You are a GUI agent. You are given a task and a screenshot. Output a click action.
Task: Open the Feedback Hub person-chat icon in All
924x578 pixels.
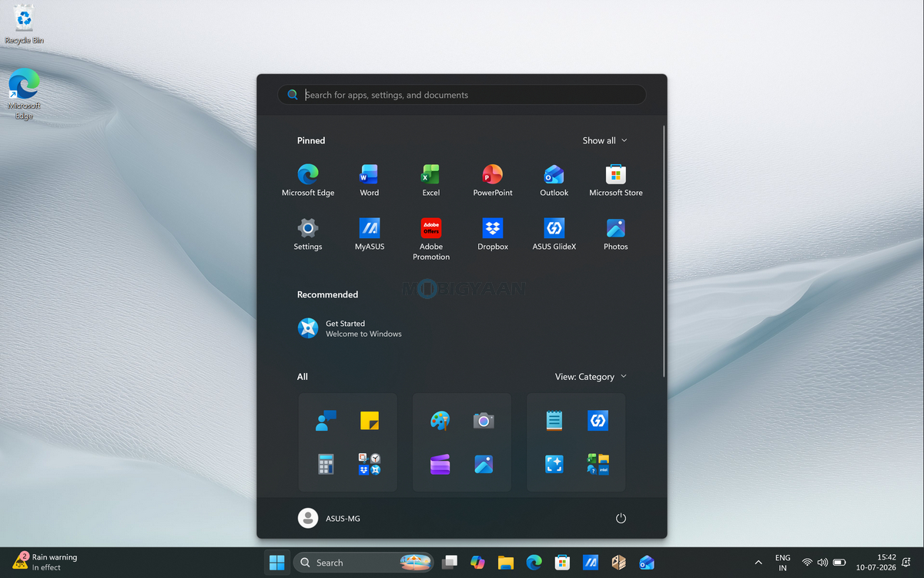coord(326,421)
